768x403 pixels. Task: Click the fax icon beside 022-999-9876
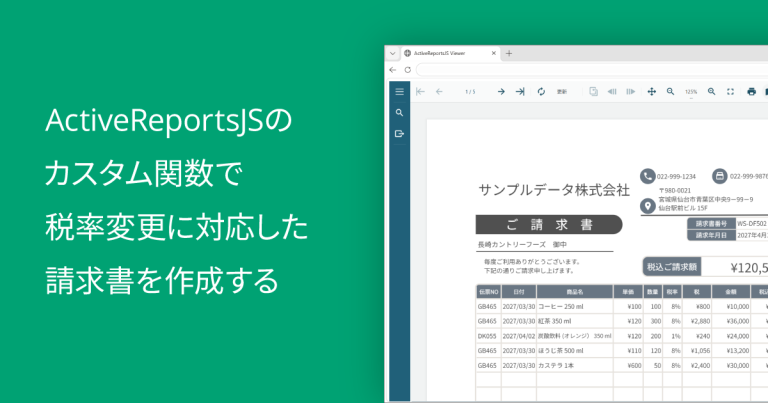(x=720, y=176)
